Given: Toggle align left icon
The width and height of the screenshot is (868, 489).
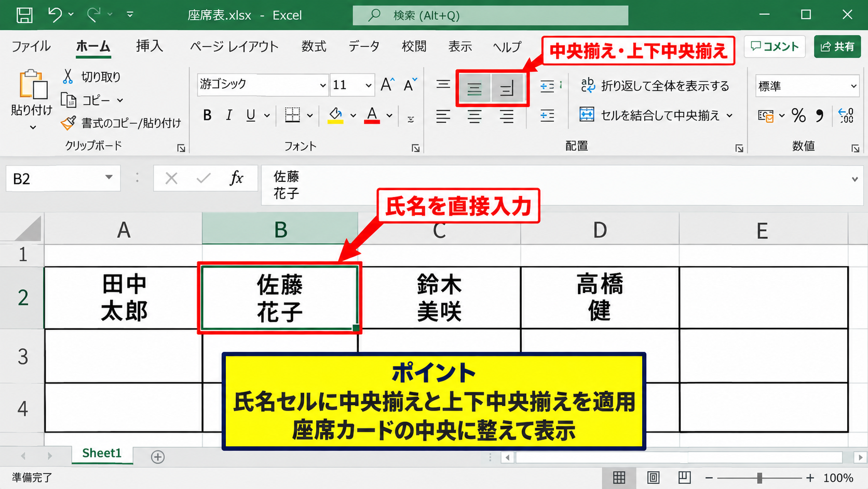Looking at the screenshot, I should (443, 116).
